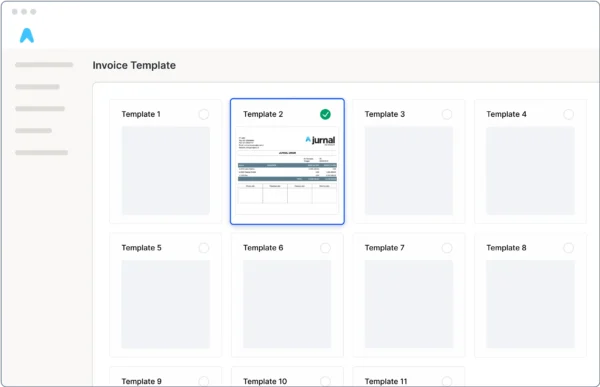Click the Invoice Template heading
Image resolution: width=600 pixels, height=387 pixels.
click(x=134, y=65)
